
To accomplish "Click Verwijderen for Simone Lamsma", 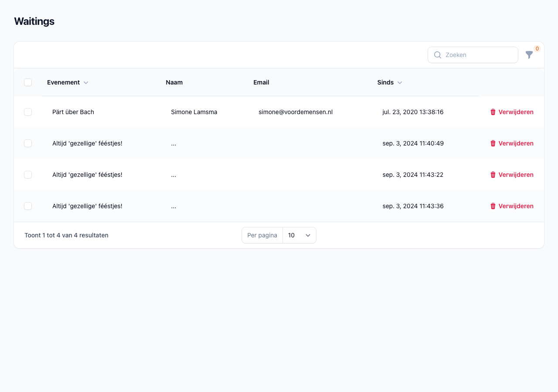I will [516, 112].
